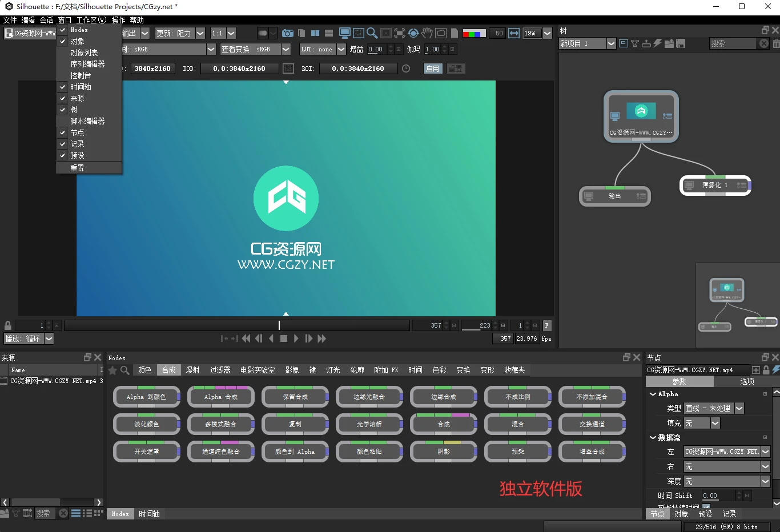Toggle 脚本编辑器 in the 窗口 menu

pyautogui.click(x=87, y=120)
